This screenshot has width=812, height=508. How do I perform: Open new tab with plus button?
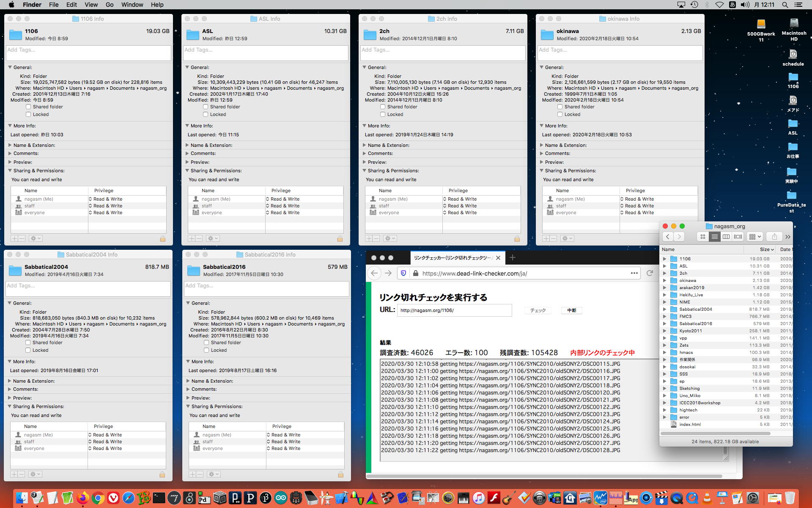pyautogui.click(x=513, y=258)
